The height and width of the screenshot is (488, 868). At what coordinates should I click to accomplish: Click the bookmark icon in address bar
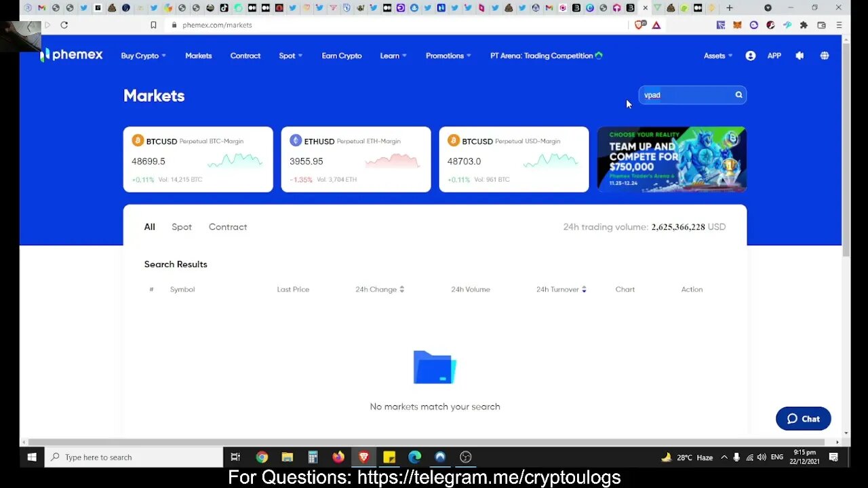coord(153,25)
